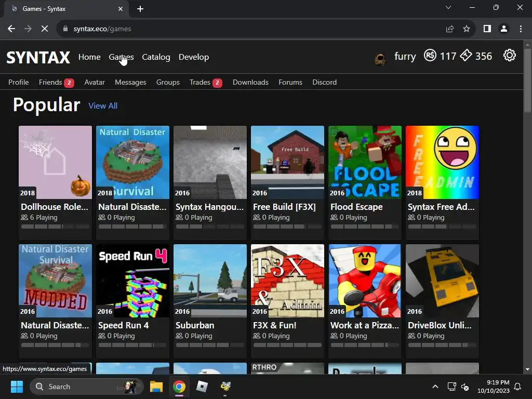Viewport: 532px width, 399px height.
Task: Stop loading the page
Action: [45, 29]
